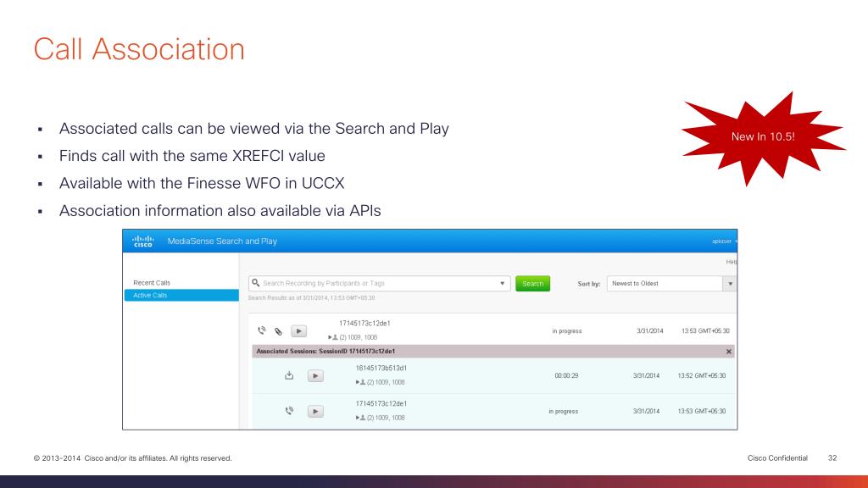The width and height of the screenshot is (868, 488).
Task: Click the in progress status of the associated session
Action: tap(563, 412)
